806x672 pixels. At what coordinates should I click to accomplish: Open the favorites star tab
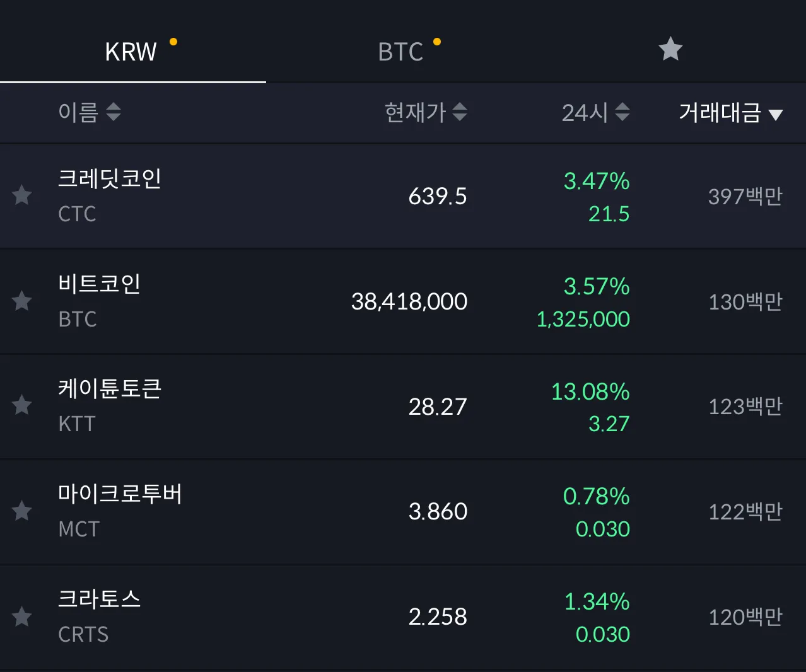point(670,49)
